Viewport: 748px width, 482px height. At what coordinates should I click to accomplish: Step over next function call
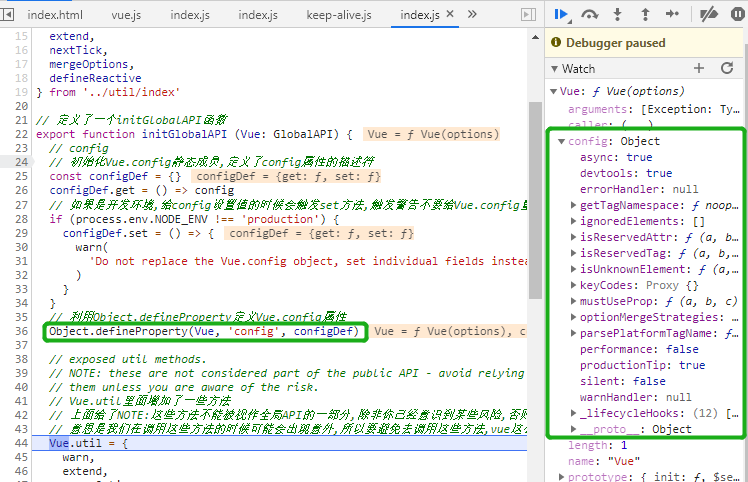pyautogui.click(x=590, y=14)
